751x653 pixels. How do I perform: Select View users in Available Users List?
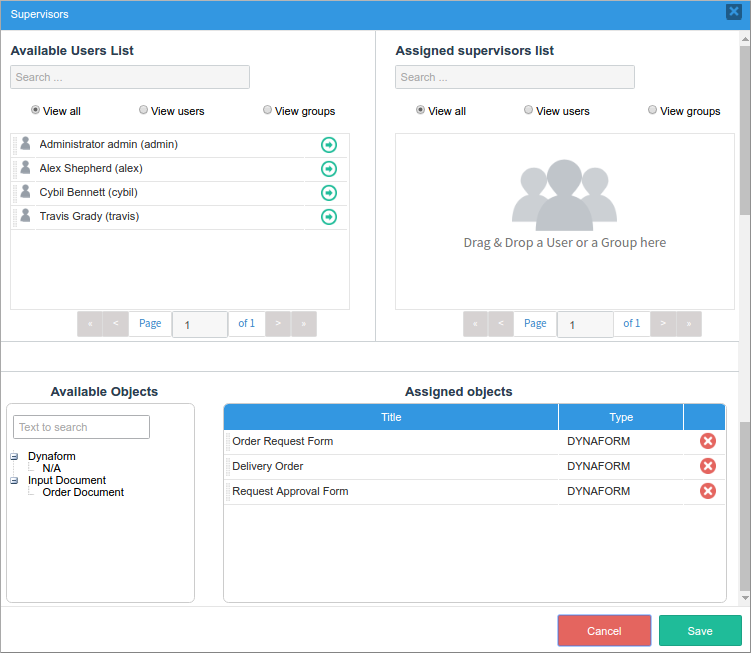click(x=144, y=110)
